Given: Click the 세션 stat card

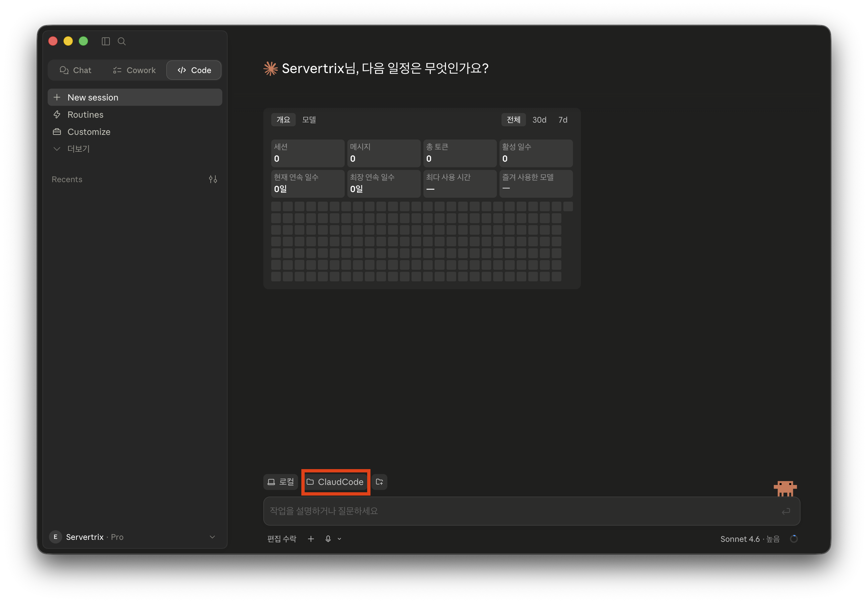Looking at the screenshot, I should pyautogui.click(x=307, y=153).
